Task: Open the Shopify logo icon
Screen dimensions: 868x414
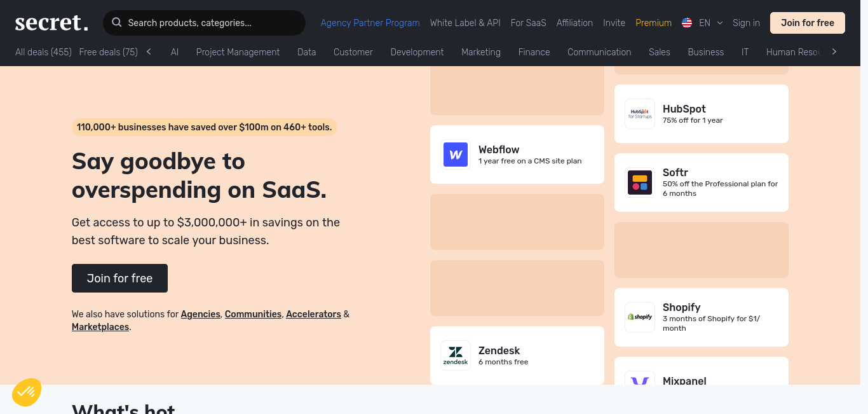Action: pyautogui.click(x=640, y=317)
